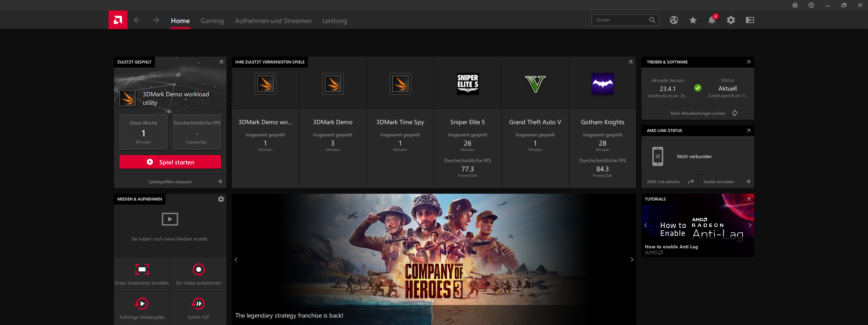The height and width of the screenshot is (325, 868).
Task: Click Aktuell status text
Action: click(728, 89)
